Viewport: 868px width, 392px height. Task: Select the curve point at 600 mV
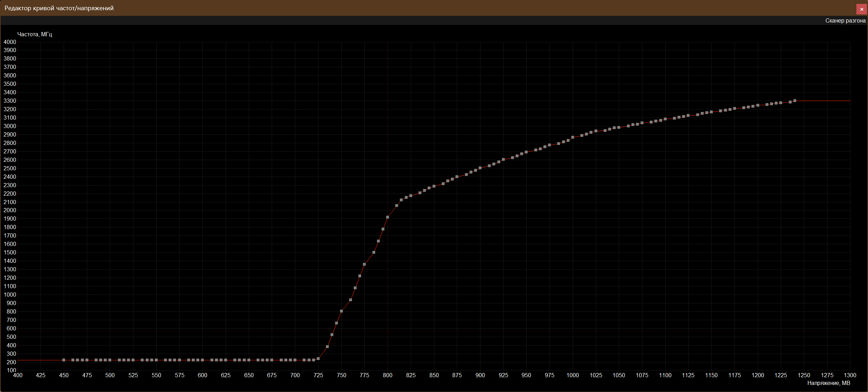point(202,360)
